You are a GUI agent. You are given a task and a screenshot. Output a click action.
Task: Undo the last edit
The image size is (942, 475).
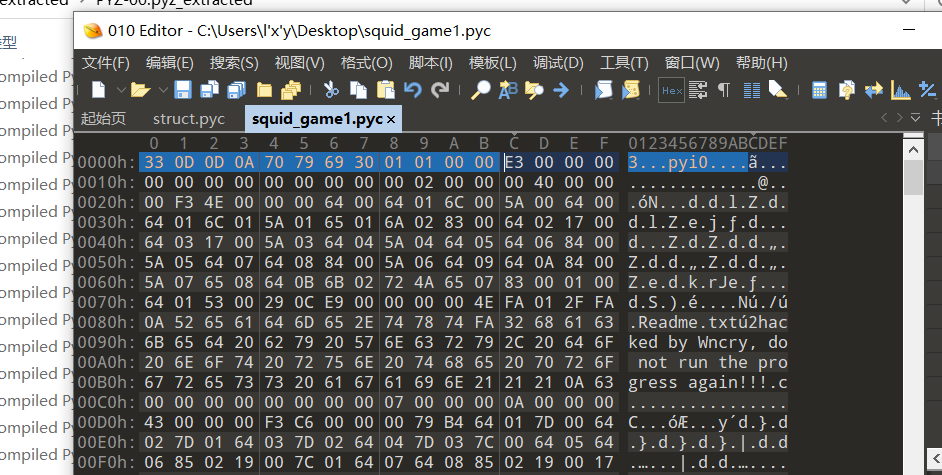pos(413,90)
